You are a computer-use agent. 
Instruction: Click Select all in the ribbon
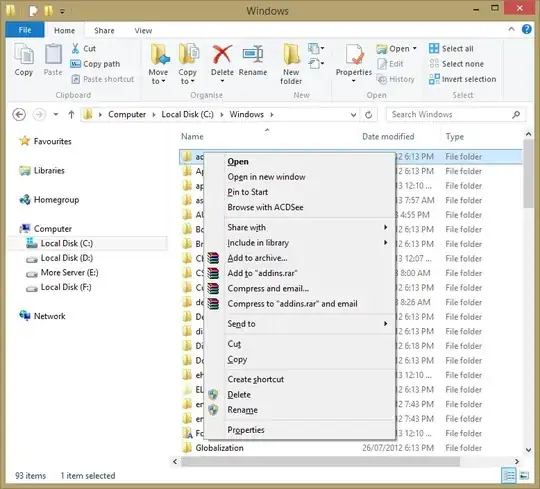point(451,49)
